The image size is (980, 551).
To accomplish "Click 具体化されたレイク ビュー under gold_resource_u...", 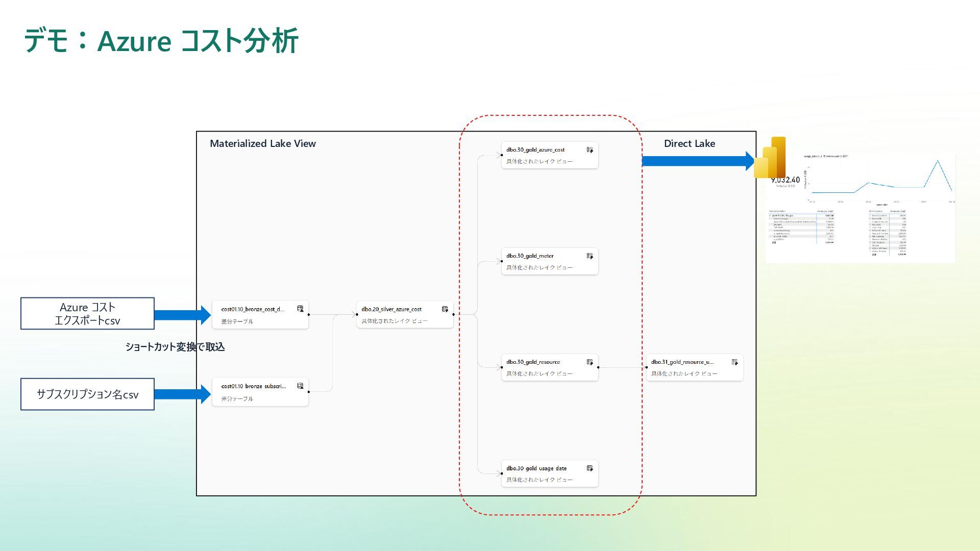I will coord(684,373).
